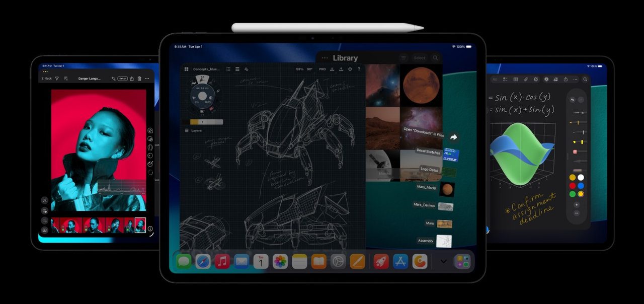The height and width of the screenshot is (304, 644).
Task: Open the Photos app from the Dock
Action: 281,261
